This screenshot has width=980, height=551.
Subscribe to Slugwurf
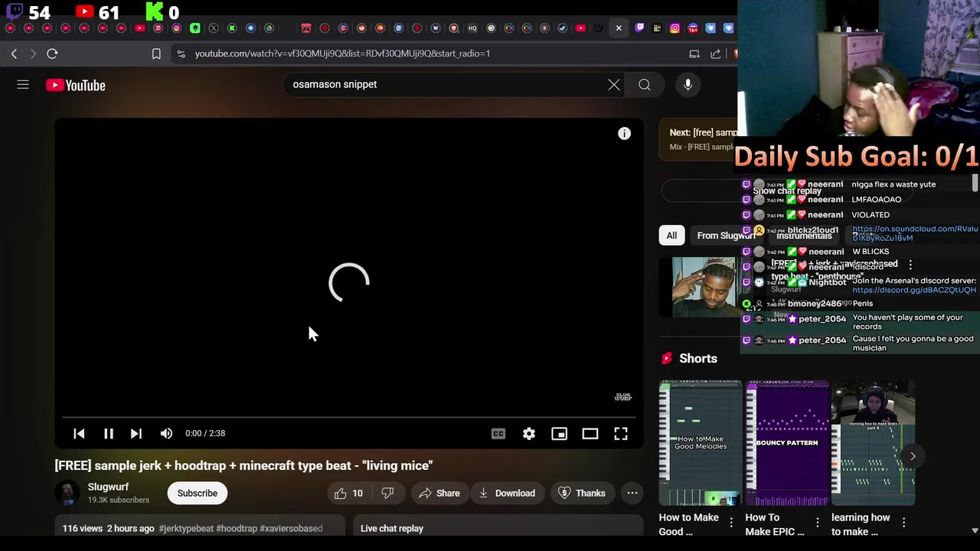[198, 493]
